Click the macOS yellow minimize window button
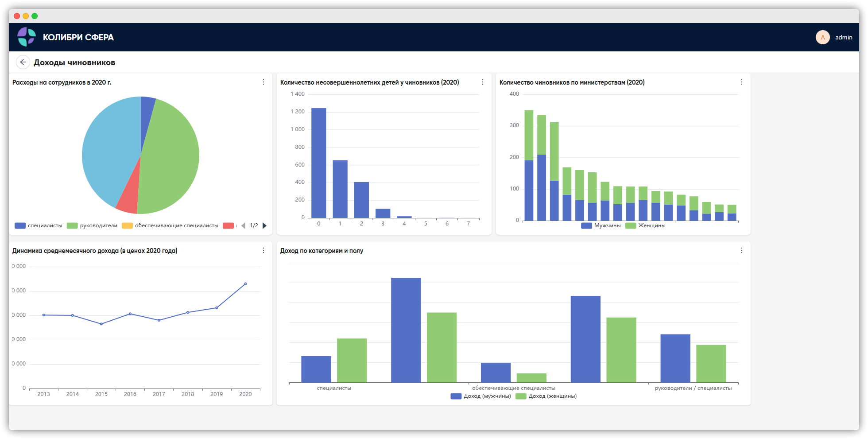The width and height of the screenshot is (868, 439). click(26, 16)
